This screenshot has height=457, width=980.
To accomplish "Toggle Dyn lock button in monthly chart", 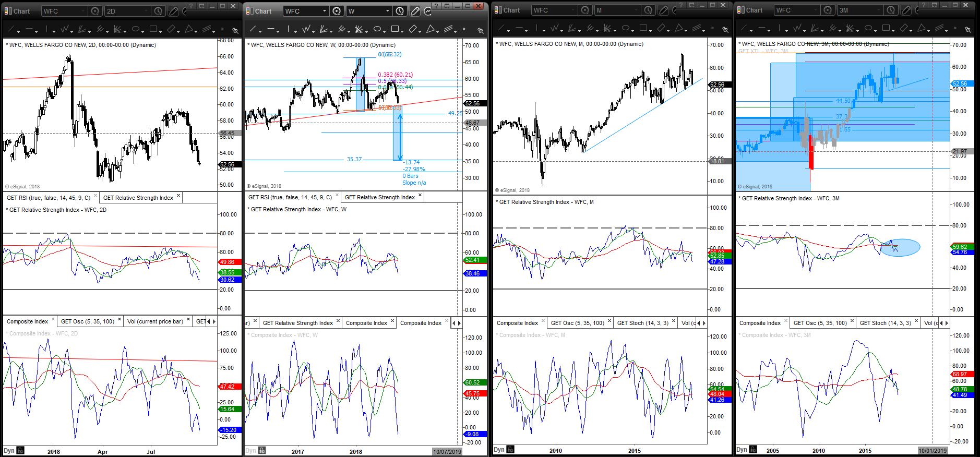I will [510, 449].
